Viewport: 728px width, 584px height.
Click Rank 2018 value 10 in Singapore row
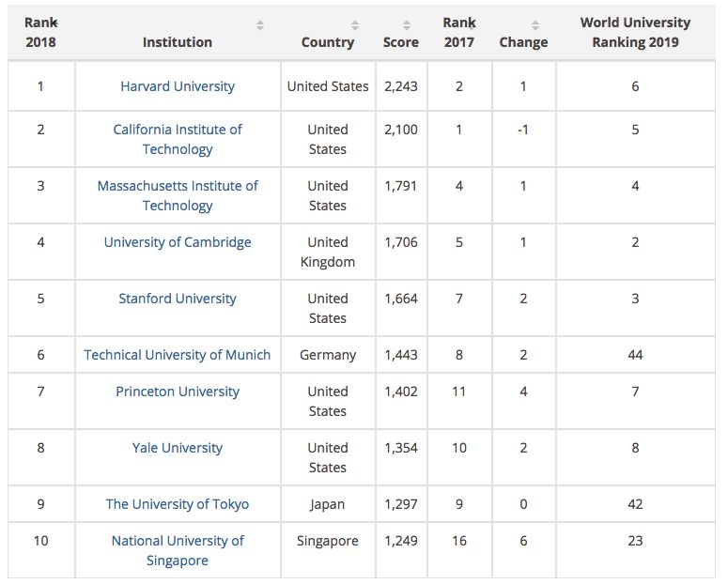point(40,541)
